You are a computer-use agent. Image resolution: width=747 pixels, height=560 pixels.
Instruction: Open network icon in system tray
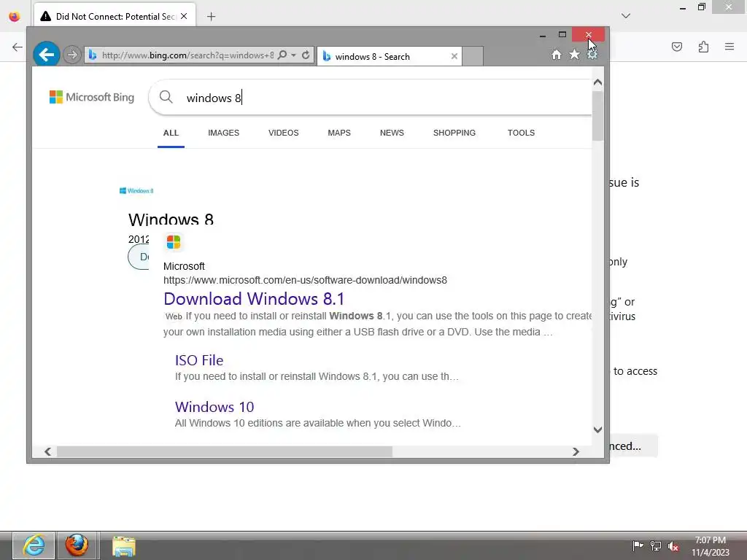pos(656,545)
